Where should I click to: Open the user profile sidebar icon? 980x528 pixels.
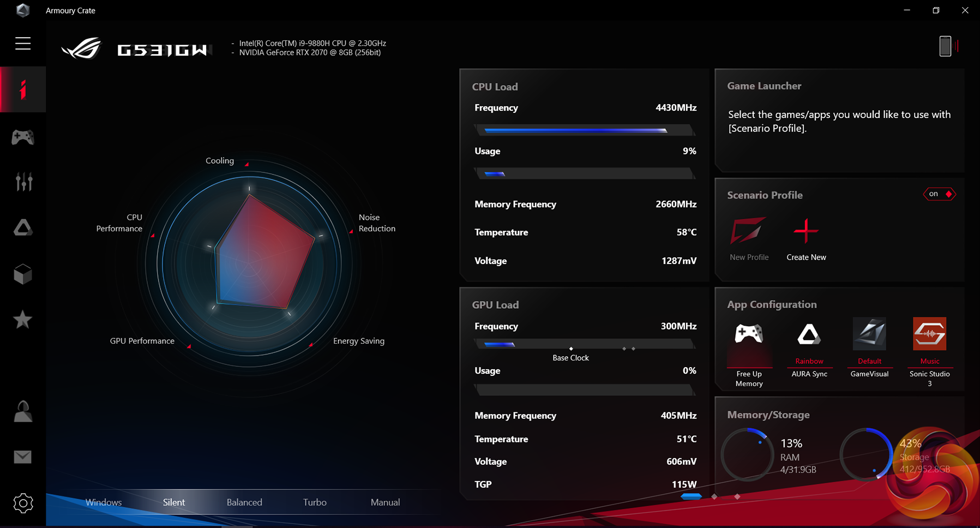23,411
